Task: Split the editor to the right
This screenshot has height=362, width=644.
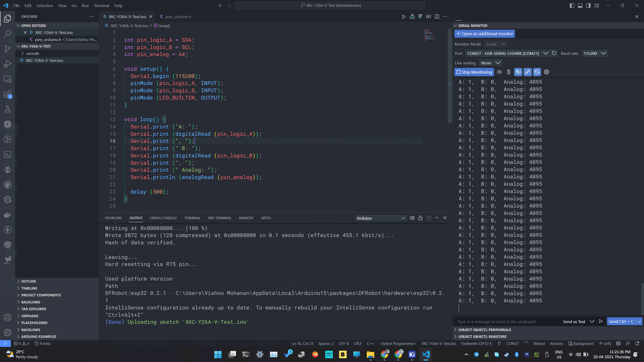Action: coord(437,17)
